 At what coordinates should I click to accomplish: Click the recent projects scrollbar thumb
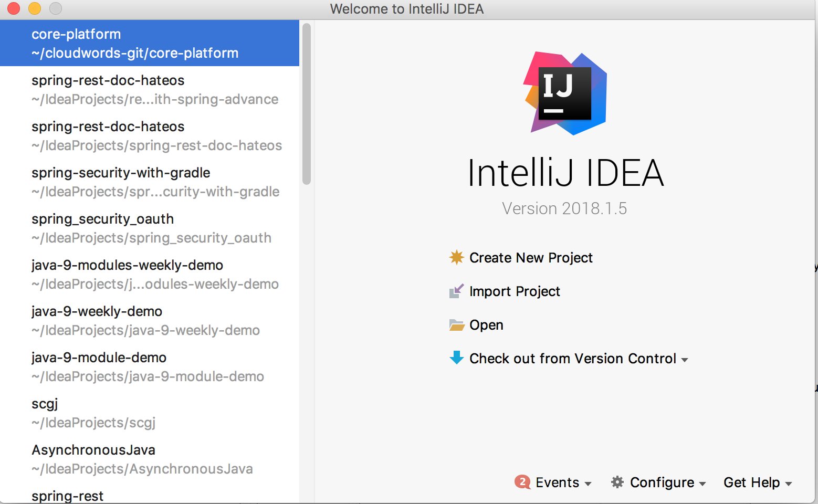(x=307, y=104)
